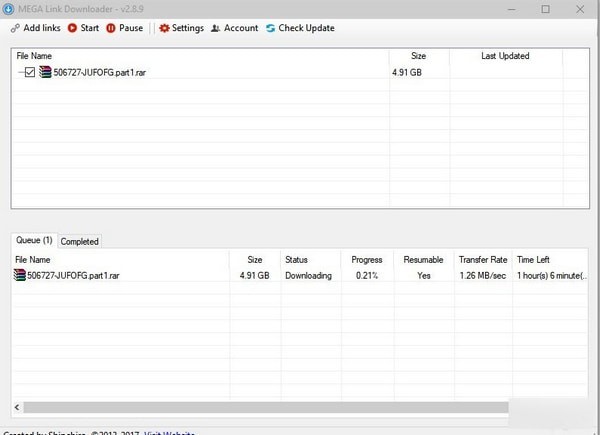Pause downloads with the red pause icon

111,28
